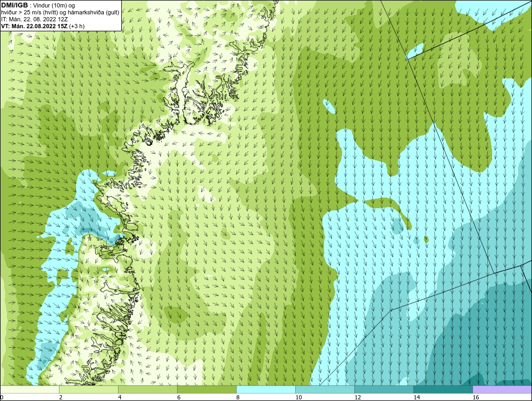Click the 'VT: Mán. 22.08.2022 15Z' valid time
Image resolution: width=532 pixels, height=401 pixels.
point(34,26)
